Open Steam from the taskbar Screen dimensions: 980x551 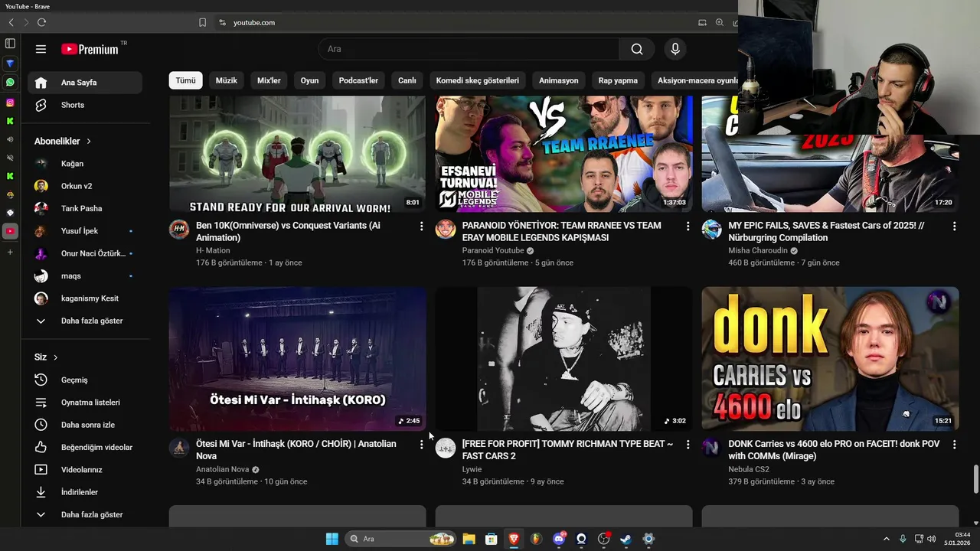pos(626,539)
